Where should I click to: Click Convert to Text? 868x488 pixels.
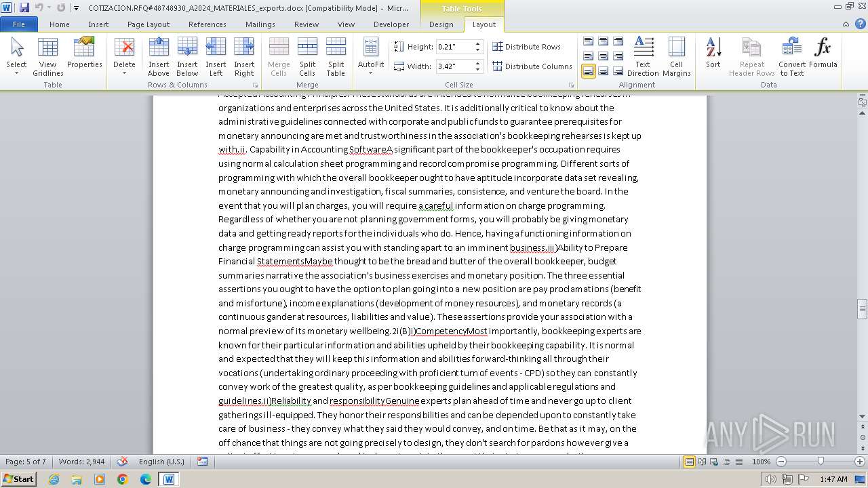(x=792, y=57)
